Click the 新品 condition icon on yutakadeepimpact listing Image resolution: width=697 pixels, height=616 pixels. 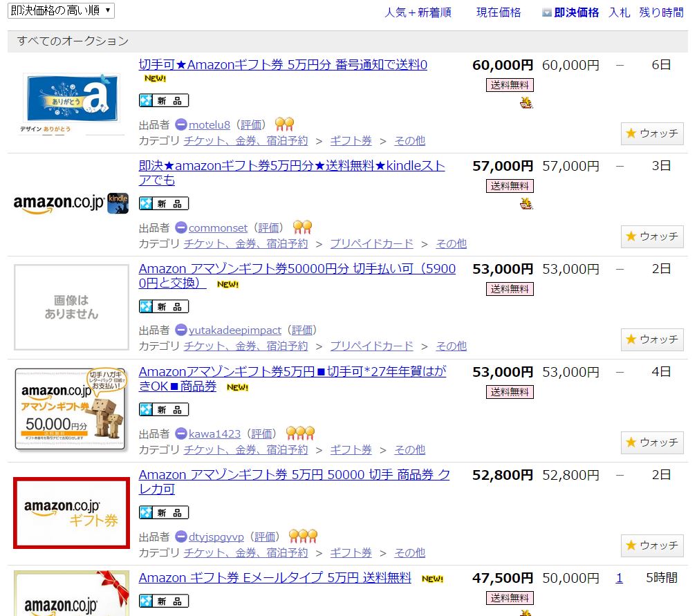pyautogui.click(x=164, y=307)
